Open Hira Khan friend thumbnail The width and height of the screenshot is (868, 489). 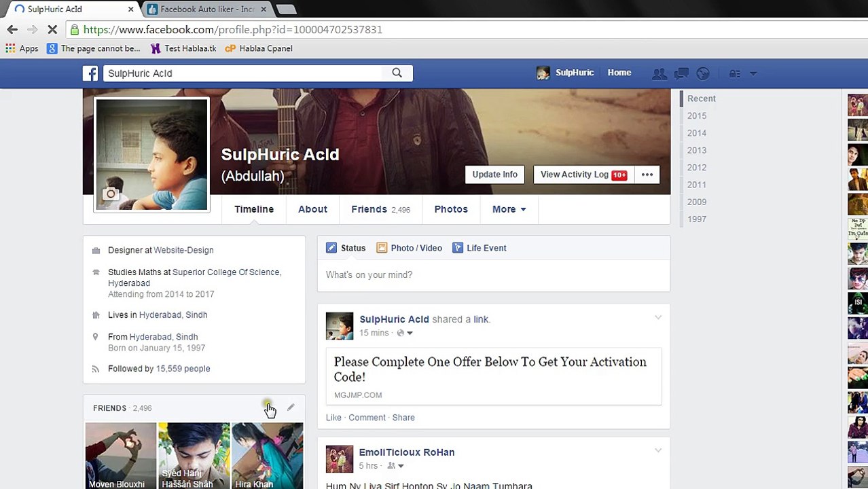coord(268,456)
